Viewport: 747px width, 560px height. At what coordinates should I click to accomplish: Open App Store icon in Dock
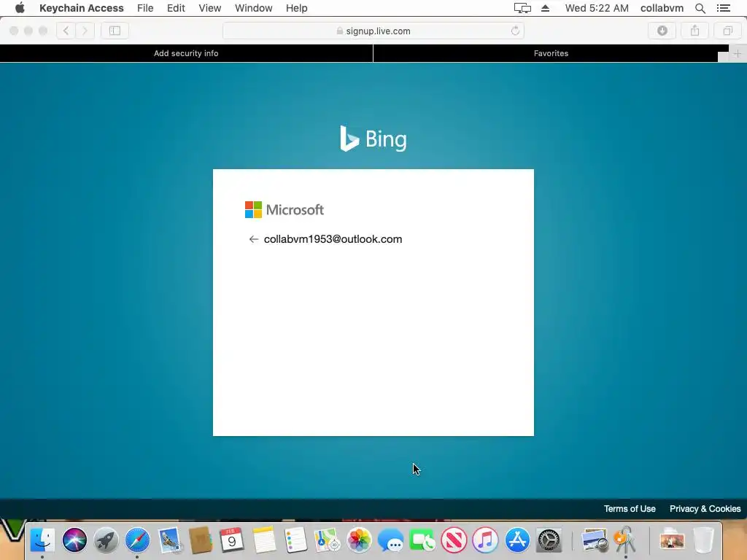(517, 540)
